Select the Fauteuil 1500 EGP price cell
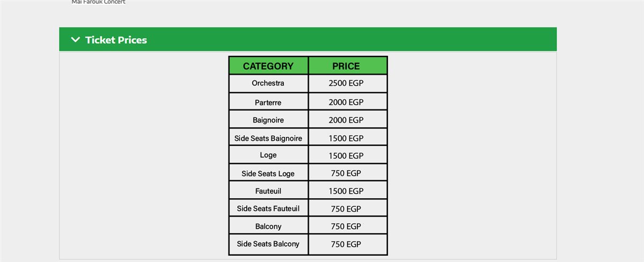 click(346, 191)
